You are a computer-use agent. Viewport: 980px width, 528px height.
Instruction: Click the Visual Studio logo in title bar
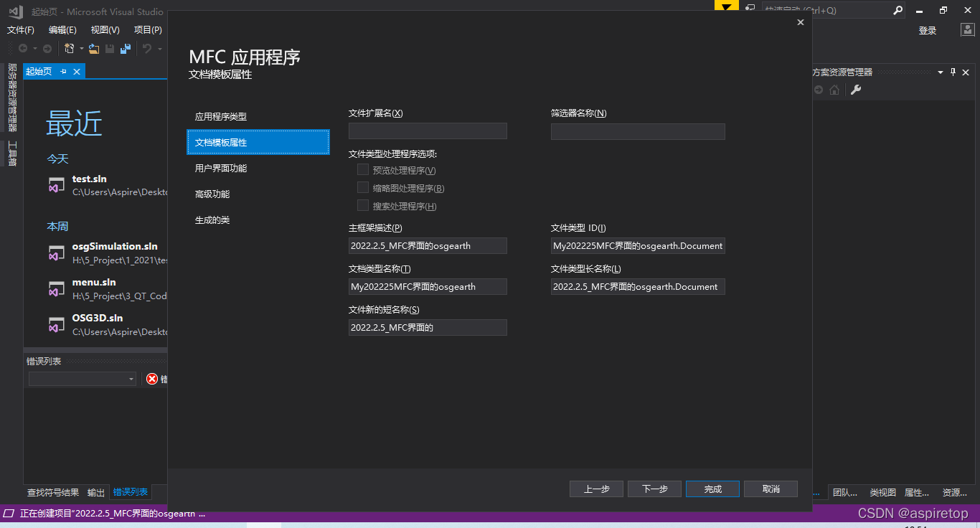[x=16, y=11]
